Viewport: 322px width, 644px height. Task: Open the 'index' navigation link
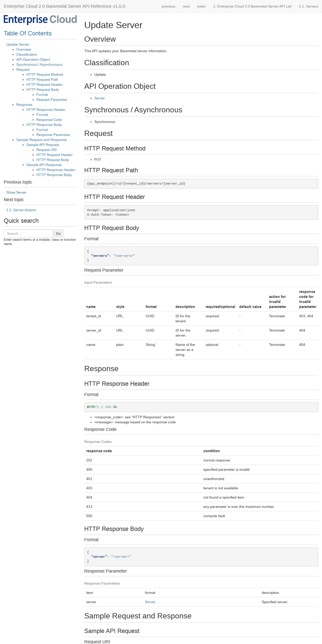coord(201,6)
